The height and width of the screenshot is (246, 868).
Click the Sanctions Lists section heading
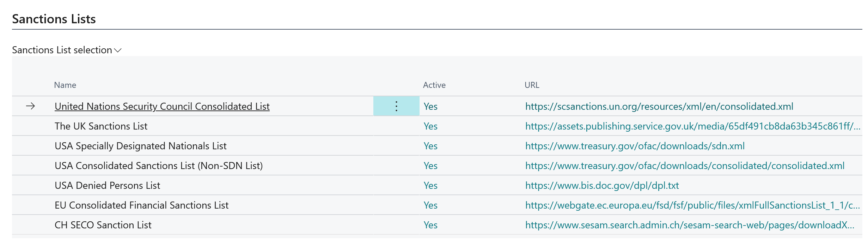54,19
